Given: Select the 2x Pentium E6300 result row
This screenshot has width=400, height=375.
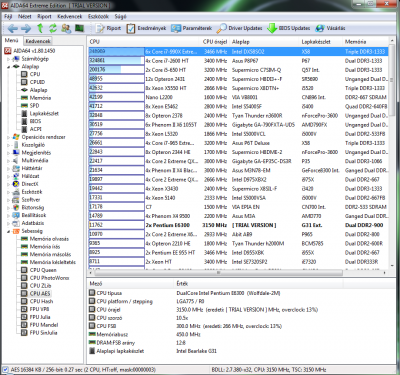Looking at the screenshot, I should (238, 225).
